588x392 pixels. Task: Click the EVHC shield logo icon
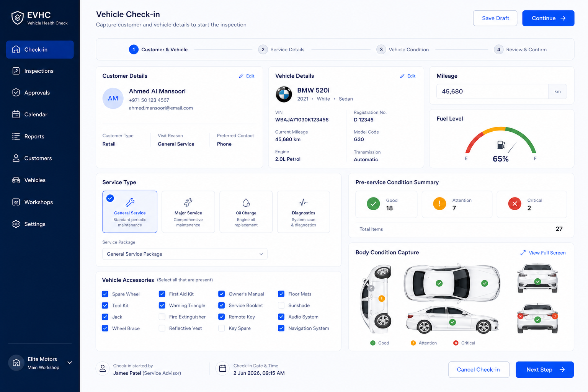tap(17, 18)
